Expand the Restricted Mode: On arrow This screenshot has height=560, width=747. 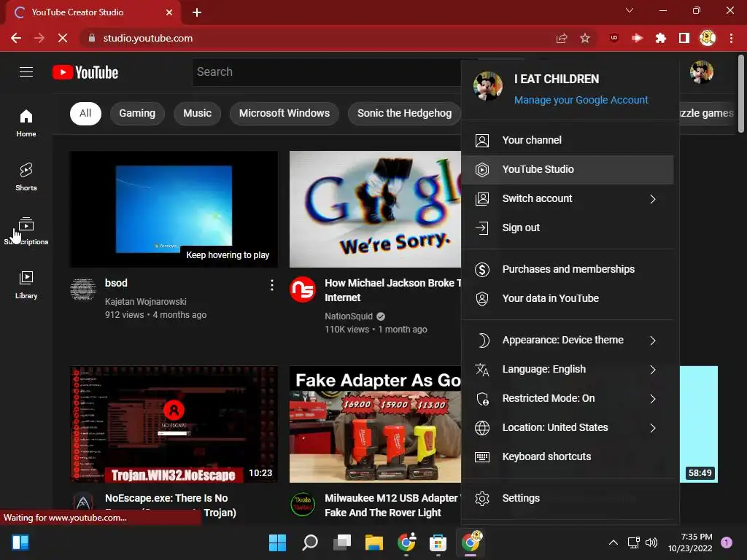click(x=653, y=399)
